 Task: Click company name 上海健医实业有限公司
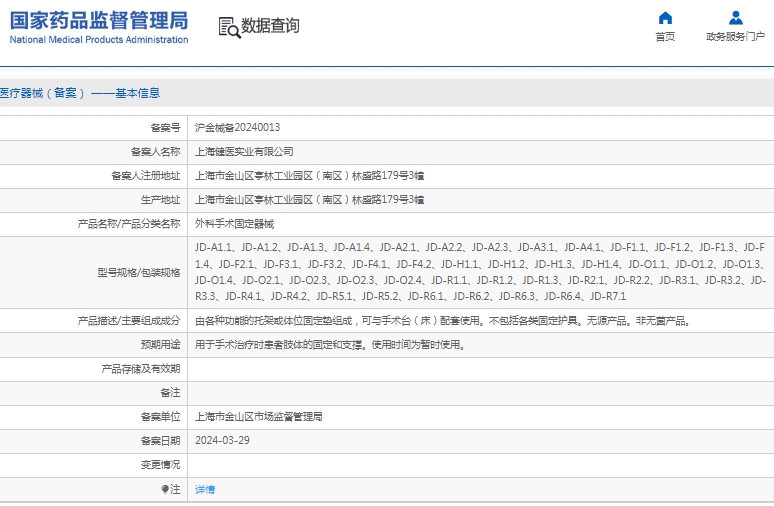[244, 152]
